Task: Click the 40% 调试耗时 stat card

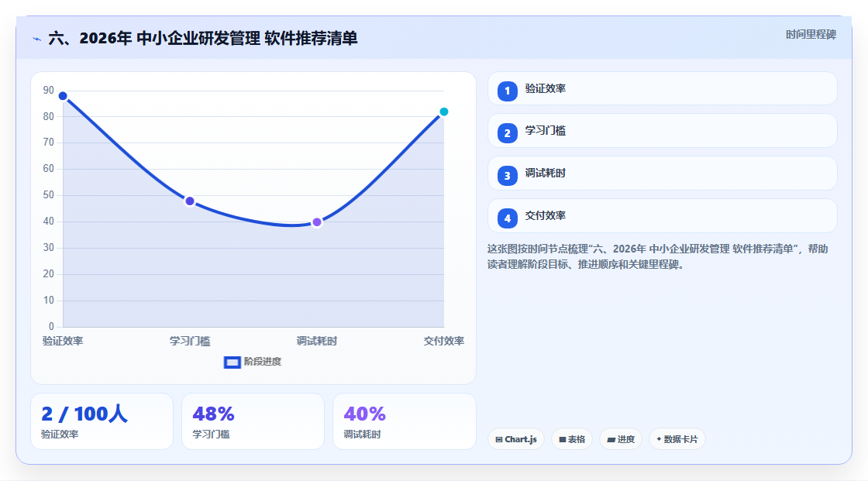Action: (x=404, y=421)
